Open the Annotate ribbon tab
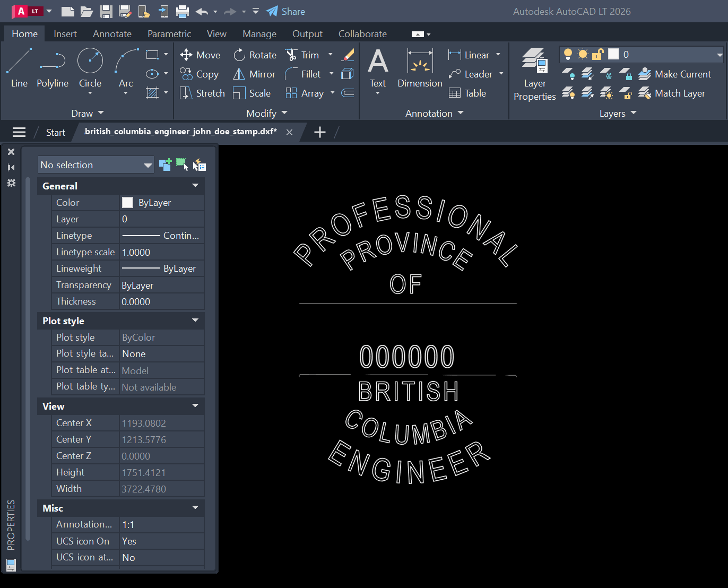Viewport: 728px width, 588px height. click(x=112, y=33)
